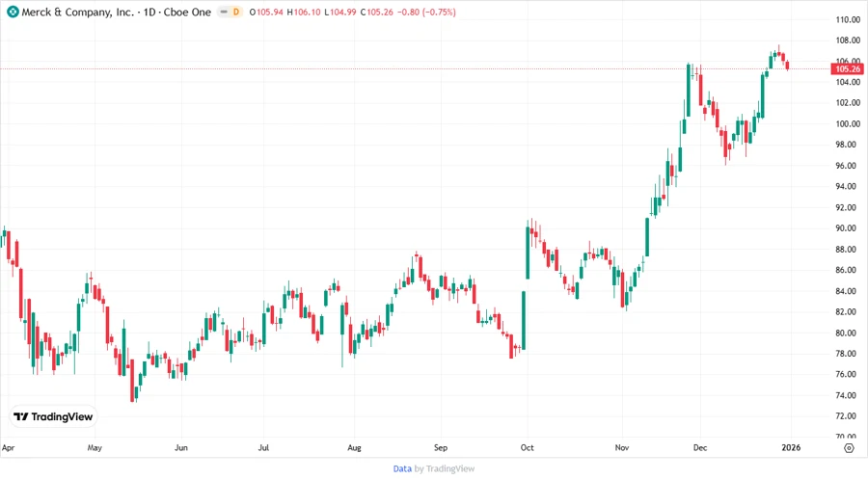Click the 108.00 price axis label

(848, 40)
